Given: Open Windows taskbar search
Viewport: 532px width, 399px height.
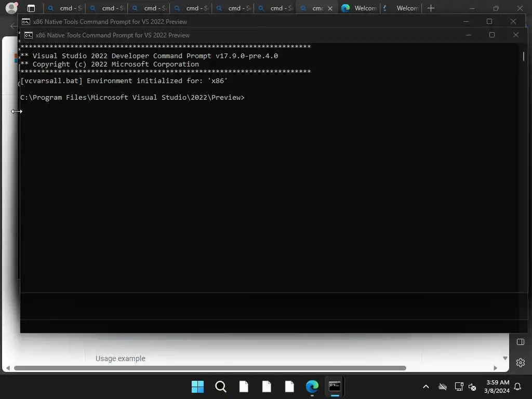Looking at the screenshot, I should [220, 387].
